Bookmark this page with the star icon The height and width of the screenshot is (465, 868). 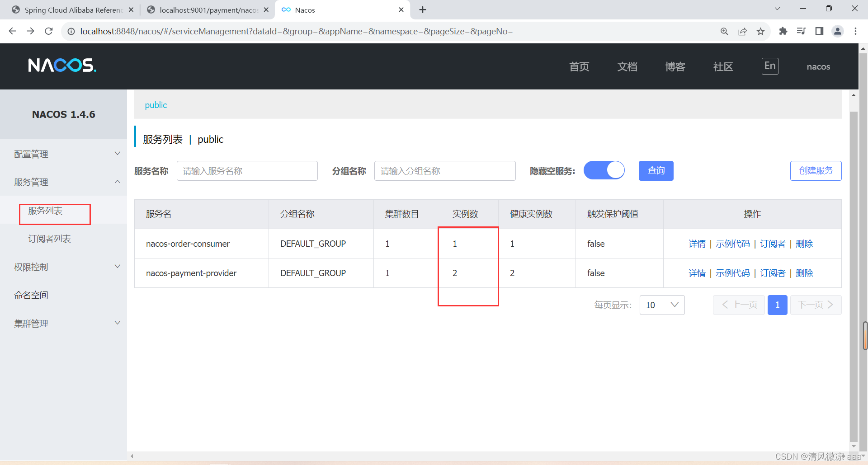point(760,31)
